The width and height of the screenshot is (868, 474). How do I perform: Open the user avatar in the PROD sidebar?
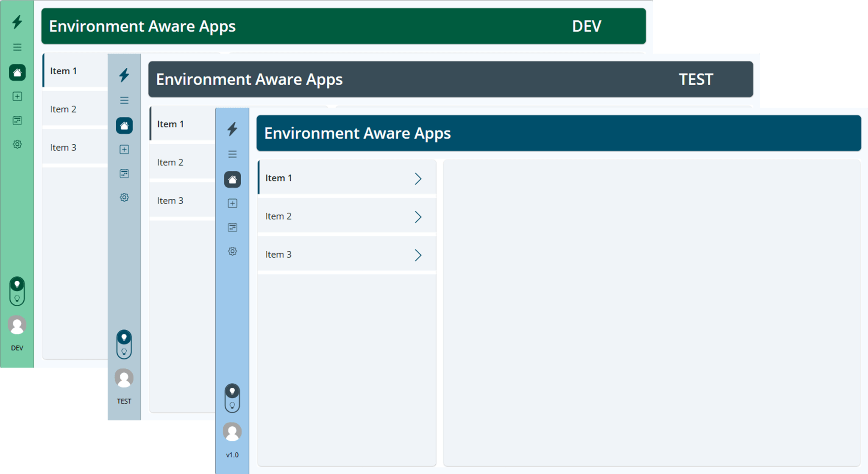point(232,432)
